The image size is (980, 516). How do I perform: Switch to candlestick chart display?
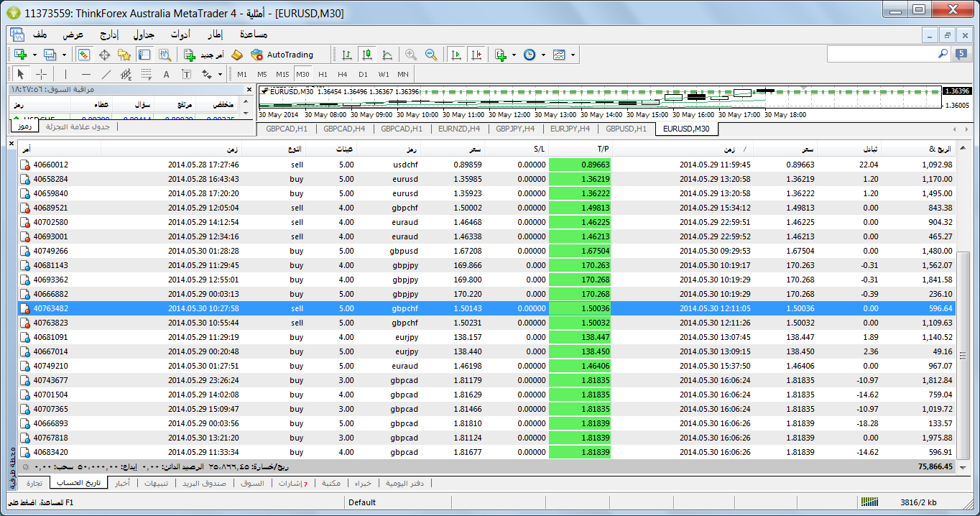pyautogui.click(x=367, y=55)
